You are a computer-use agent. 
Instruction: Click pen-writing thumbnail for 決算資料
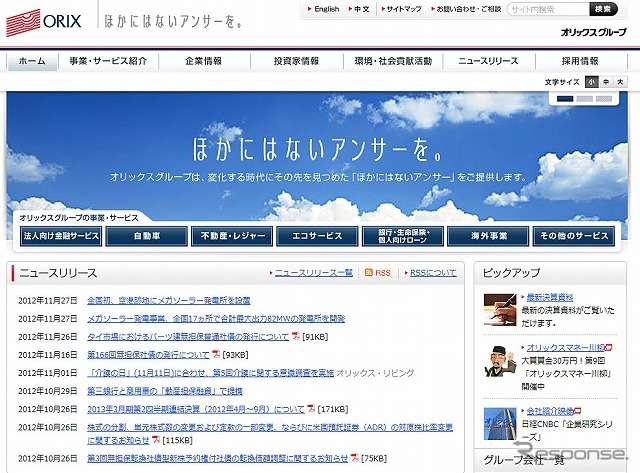(x=500, y=309)
